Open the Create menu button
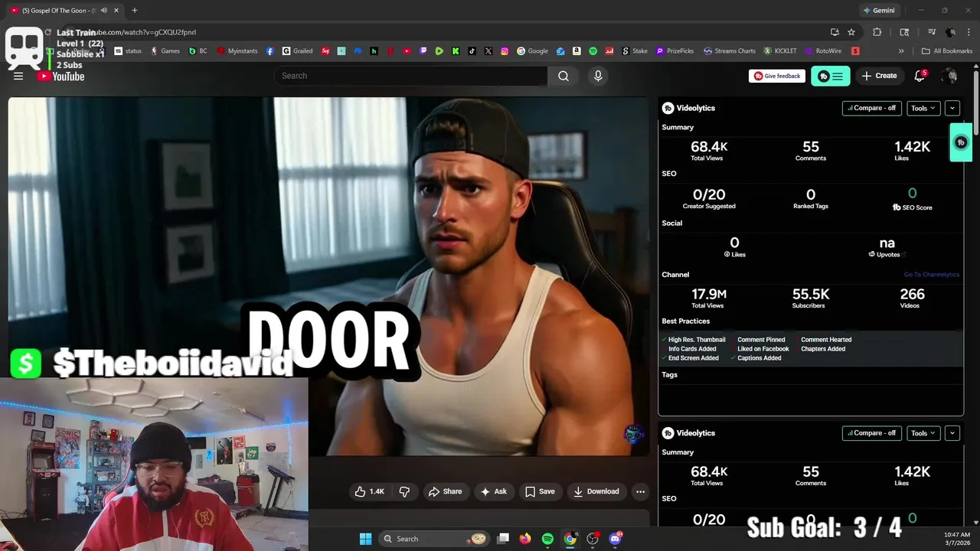The width and height of the screenshot is (980, 551). point(879,76)
